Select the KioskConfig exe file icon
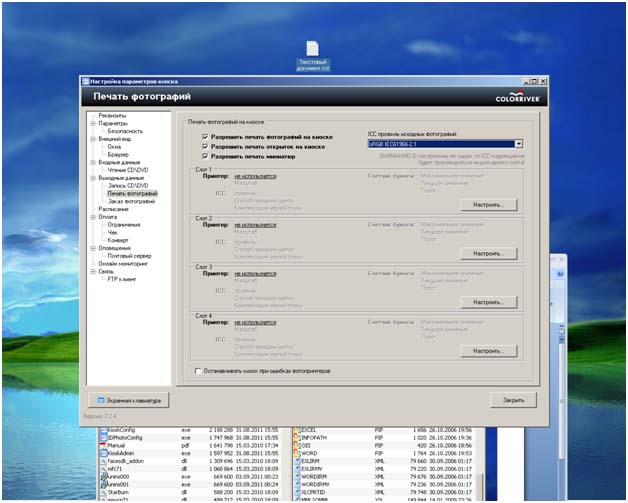This screenshot has height=503, width=628. [x=101, y=428]
